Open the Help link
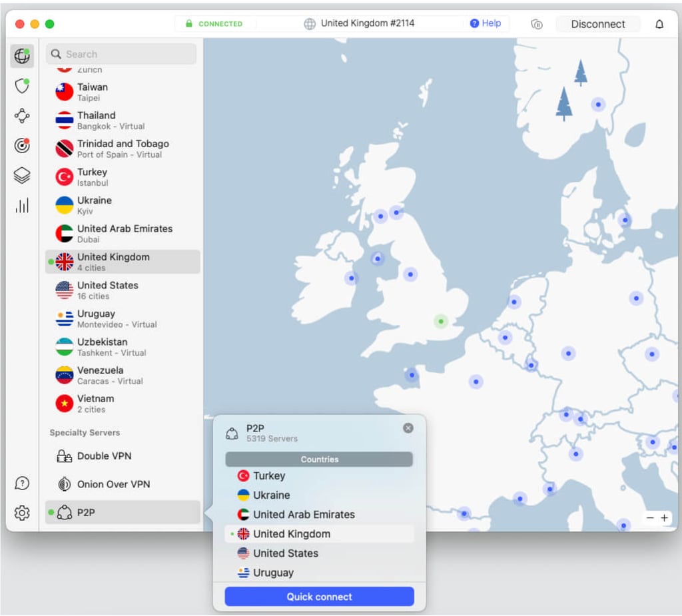This screenshot has width=682, height=616. click(486, 23)
